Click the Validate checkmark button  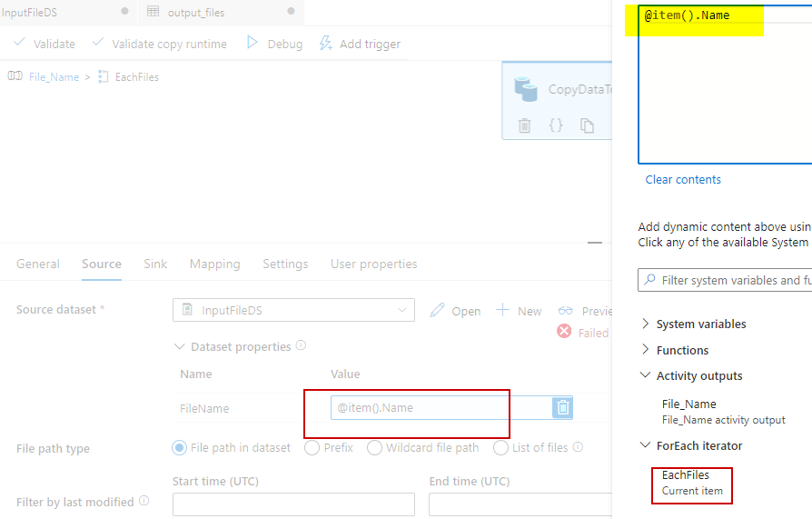(x=45, y=44)
